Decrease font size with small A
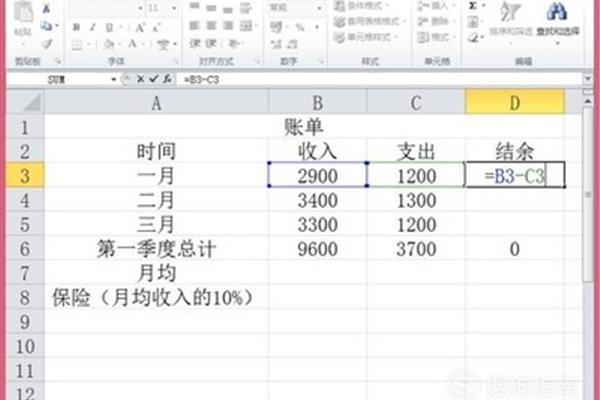The image size is (600, 400). coord(156,28)
